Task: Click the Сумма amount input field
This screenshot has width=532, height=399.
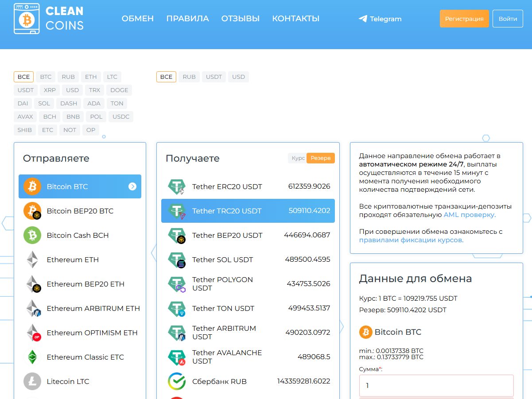Action: click(x=436, y=386)
